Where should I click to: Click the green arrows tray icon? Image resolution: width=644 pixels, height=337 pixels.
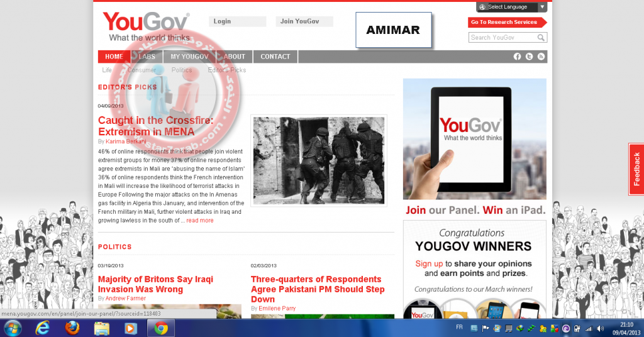pyautogui.click(x=531, y=328)
